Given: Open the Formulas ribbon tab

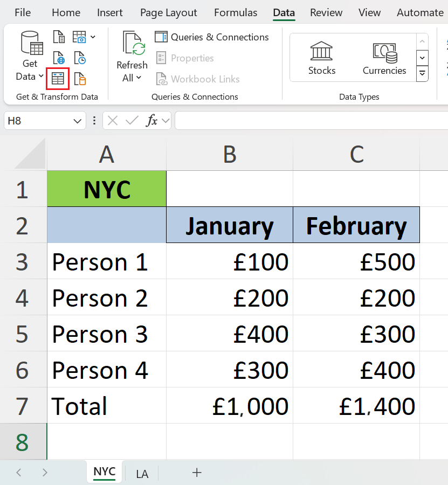Looking at the screenshot, I should (235, 12).
